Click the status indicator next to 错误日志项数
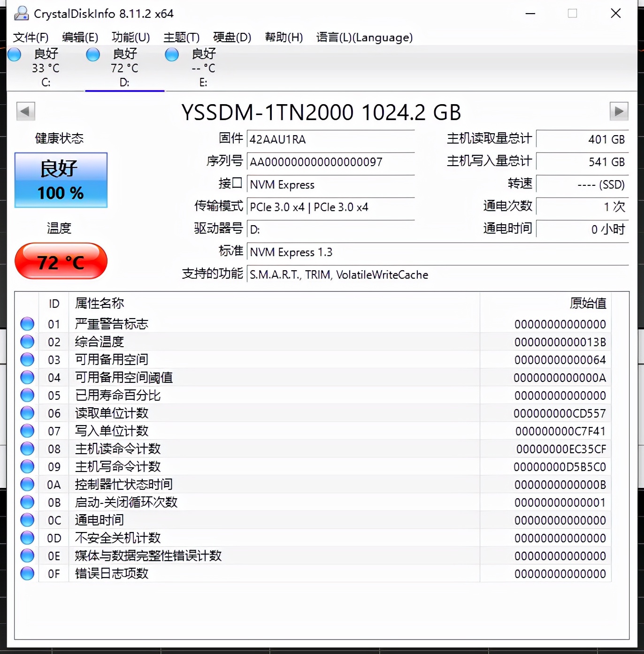Image resolution: width=644 pixels, height=654 pixels. pos(27,573)
